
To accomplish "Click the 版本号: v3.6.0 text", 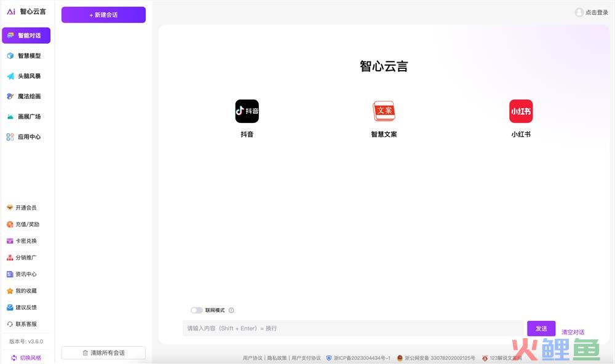I will [x=26, y=341].
